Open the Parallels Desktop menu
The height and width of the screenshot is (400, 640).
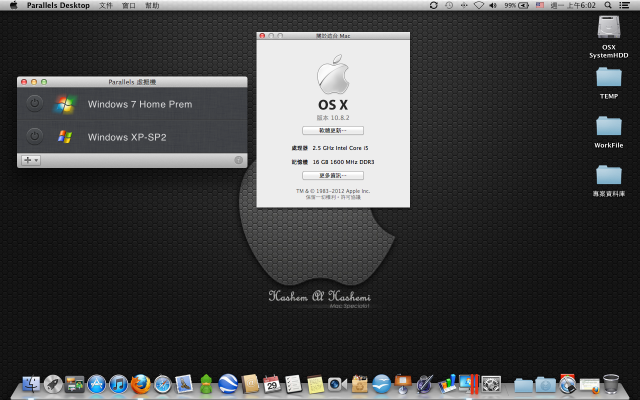pyautogui.click(x=58, y=5)
